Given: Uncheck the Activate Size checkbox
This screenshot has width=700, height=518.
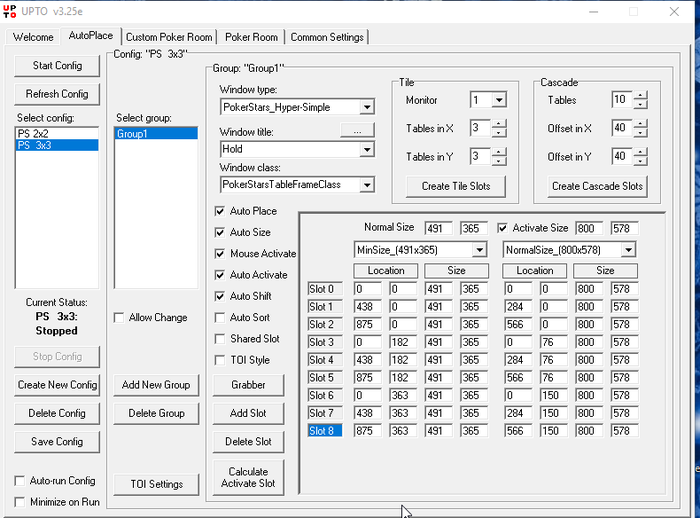Looking at the screenshot, I should coord(503,228).
